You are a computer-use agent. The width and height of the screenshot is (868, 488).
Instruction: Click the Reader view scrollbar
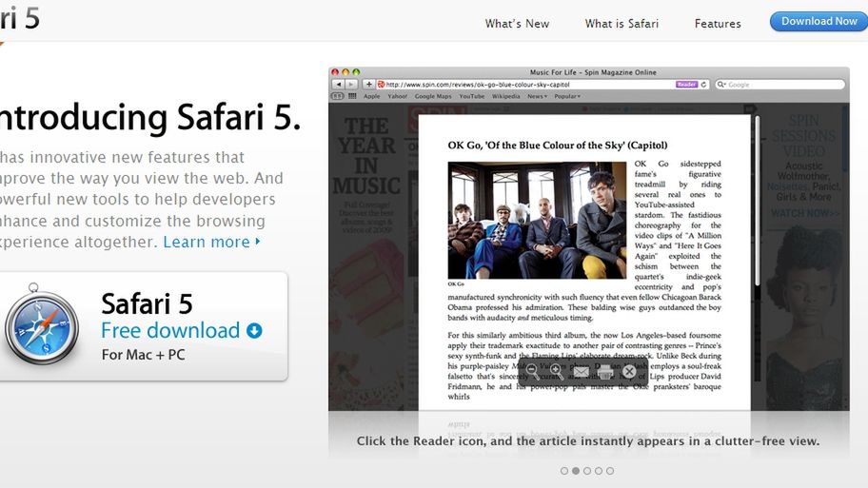click(x=757, y=202)
